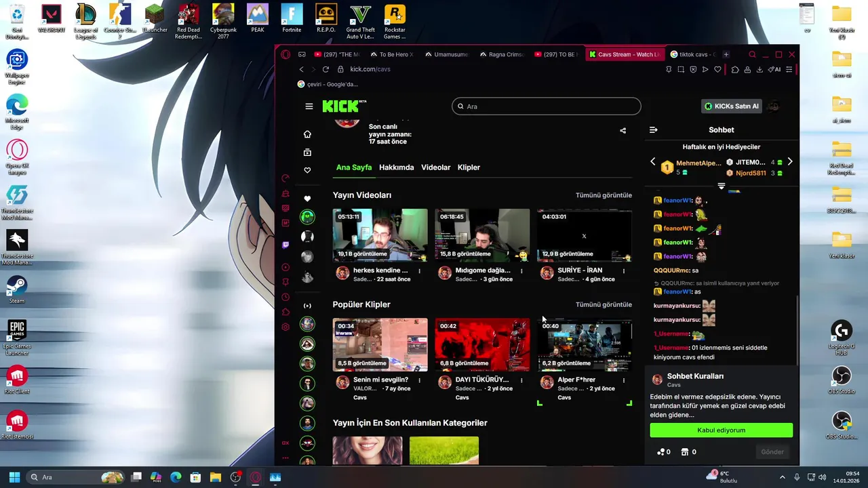
Task: Click the Gönder chat button
Action: coord(772,452)
